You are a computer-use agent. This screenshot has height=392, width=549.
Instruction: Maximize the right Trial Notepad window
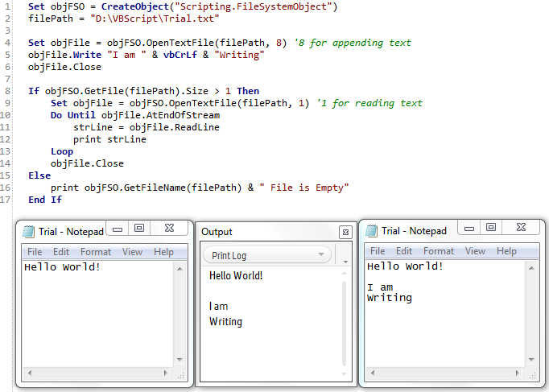(x=491, y=228)
